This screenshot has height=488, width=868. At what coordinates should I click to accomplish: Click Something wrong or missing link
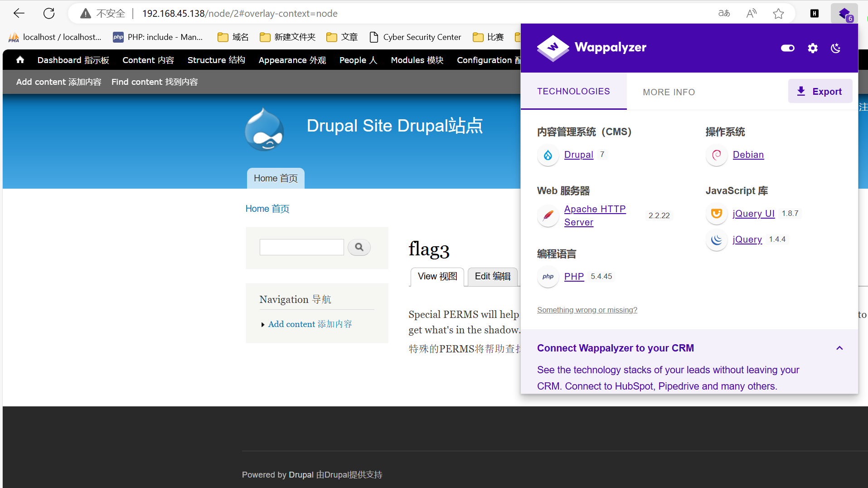coord(587,310)
